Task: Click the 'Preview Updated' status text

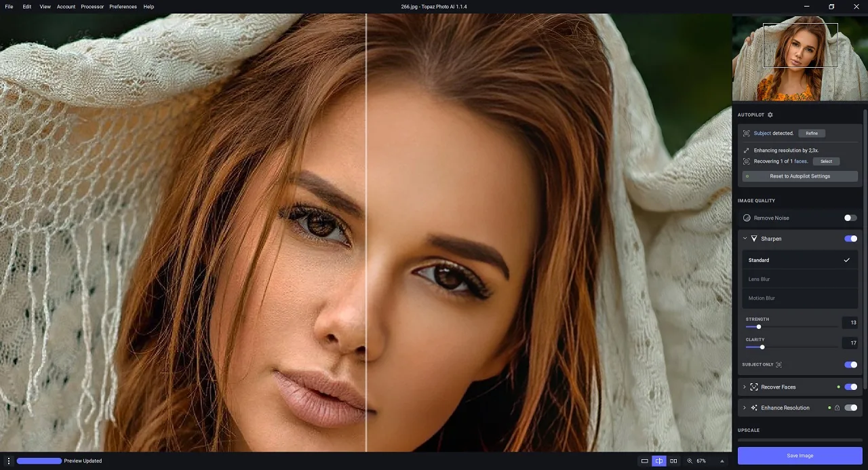Action: point(83,461)
